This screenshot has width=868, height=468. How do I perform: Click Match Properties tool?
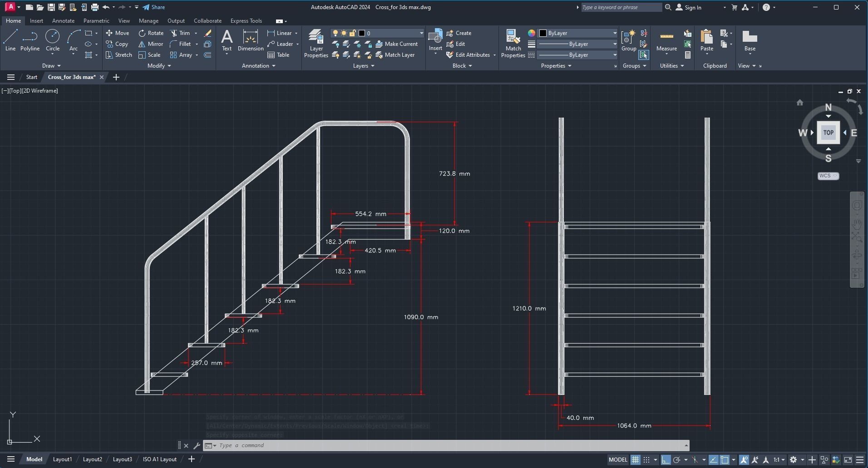(x=513, y=44)
